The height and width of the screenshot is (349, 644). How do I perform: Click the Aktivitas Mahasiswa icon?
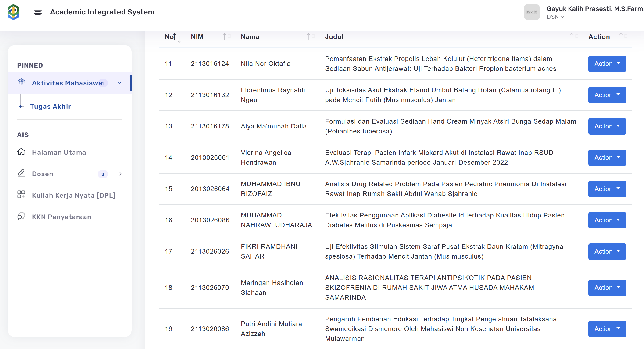21,82
